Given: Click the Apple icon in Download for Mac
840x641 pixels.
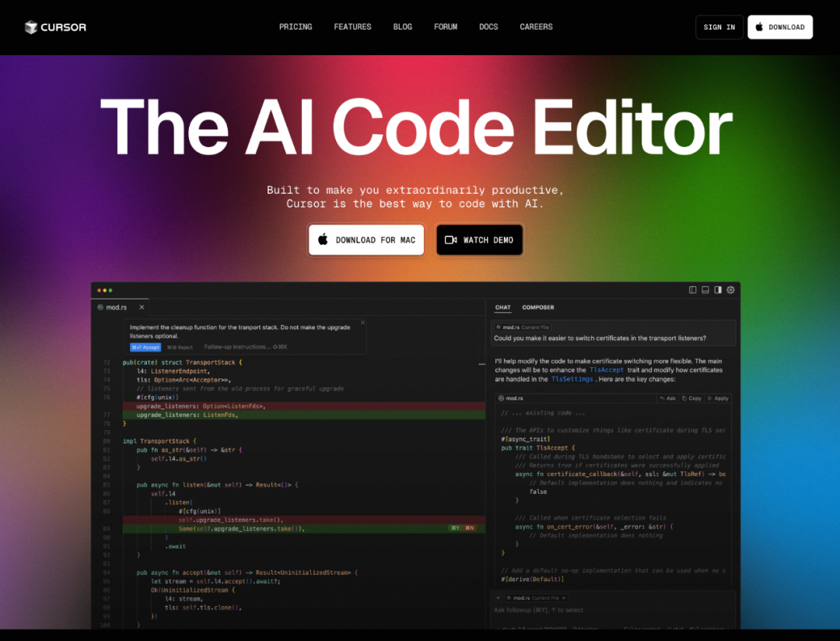Looking at the screenshot, I should [323, 240].
